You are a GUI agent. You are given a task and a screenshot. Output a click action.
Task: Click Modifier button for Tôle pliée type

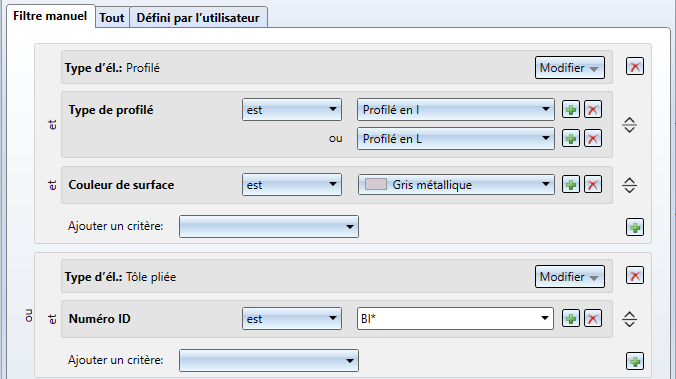pyautogui.click(x=570, y=277)
